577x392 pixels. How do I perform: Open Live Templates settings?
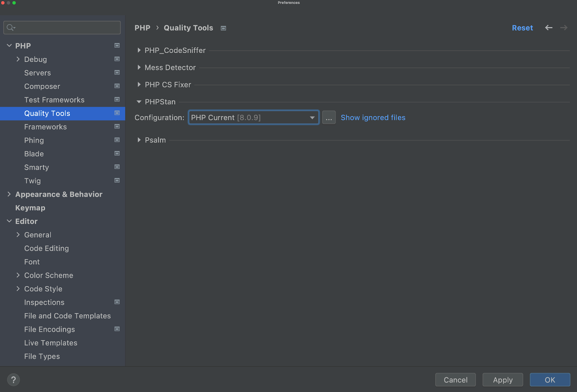[x=51, y=343]
